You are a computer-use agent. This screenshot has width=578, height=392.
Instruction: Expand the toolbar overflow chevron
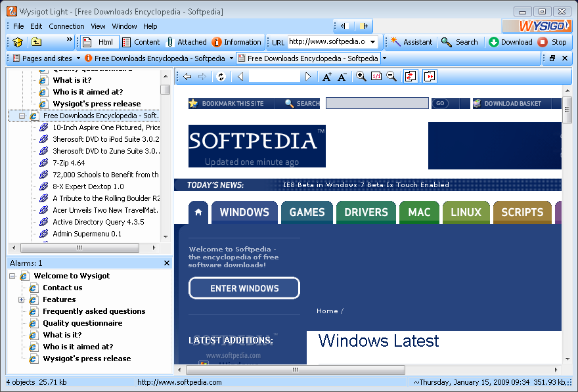[x=70, y=39]
